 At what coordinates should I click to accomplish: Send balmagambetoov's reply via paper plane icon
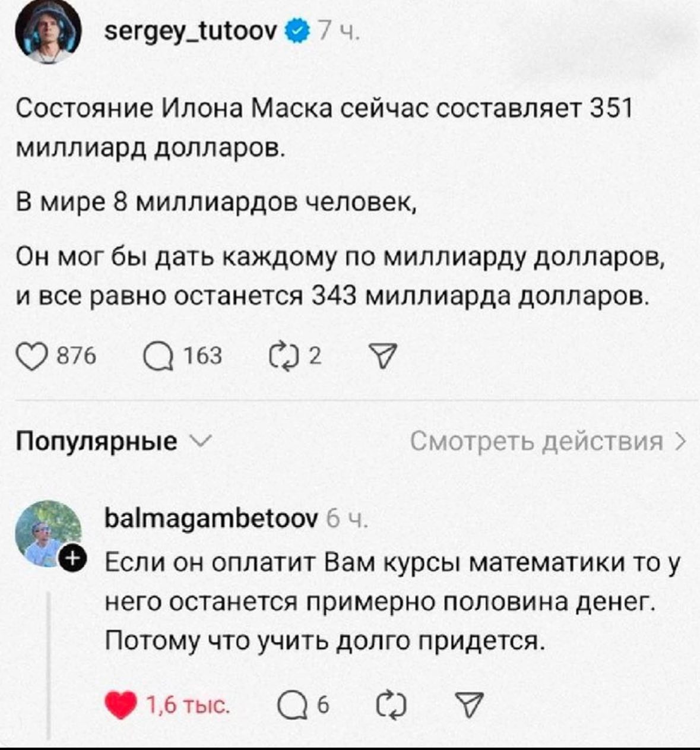point(468,705)
